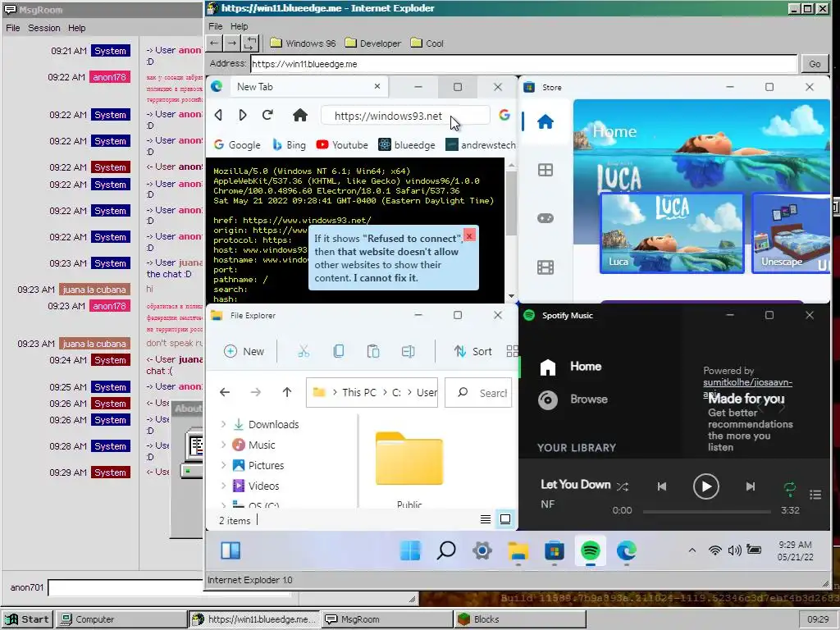Open the Public folder in File Explorer
840x630 pixels.
(409, 468)
